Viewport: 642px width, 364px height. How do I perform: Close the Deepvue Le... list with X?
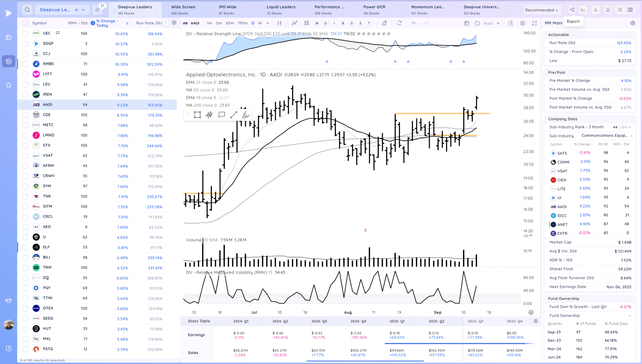pos(76,10)
